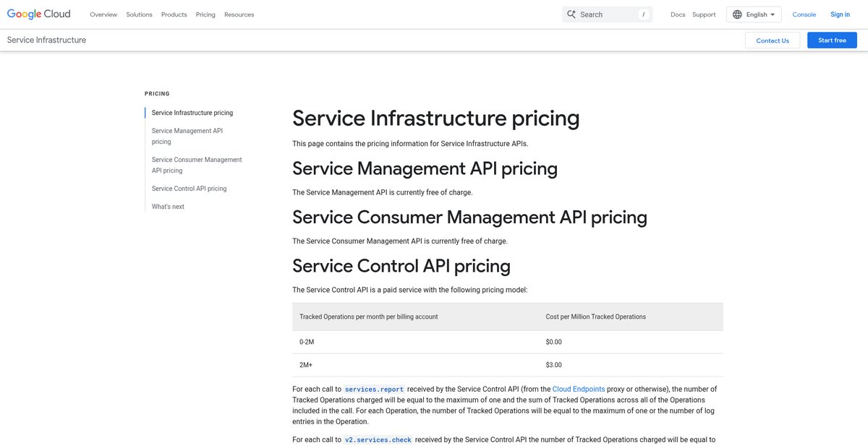Click the search magnifier icon
Viewport: 868px width, 448px height.
point(571,14)
